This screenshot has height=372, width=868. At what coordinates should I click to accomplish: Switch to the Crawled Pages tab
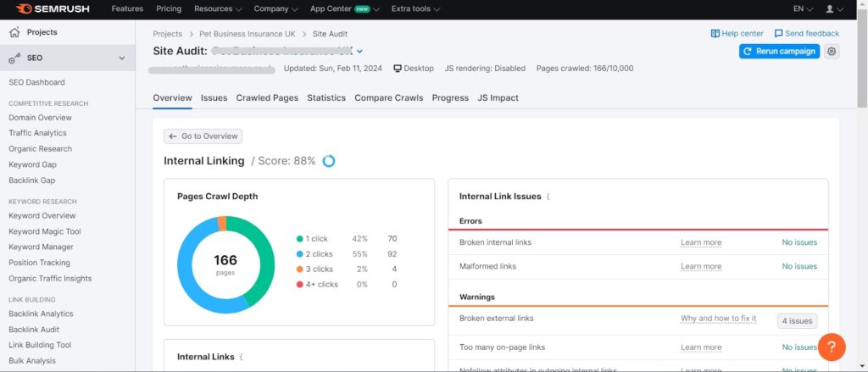click(267, 98)
